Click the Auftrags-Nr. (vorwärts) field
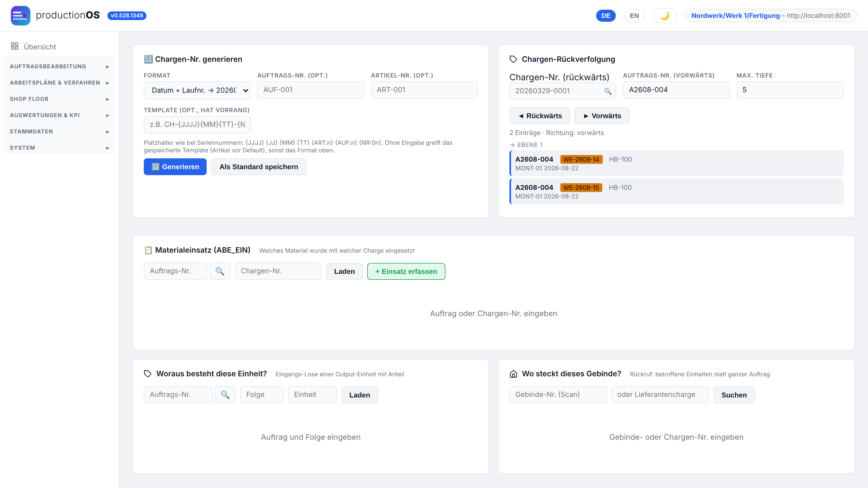 tap(676, 90)
